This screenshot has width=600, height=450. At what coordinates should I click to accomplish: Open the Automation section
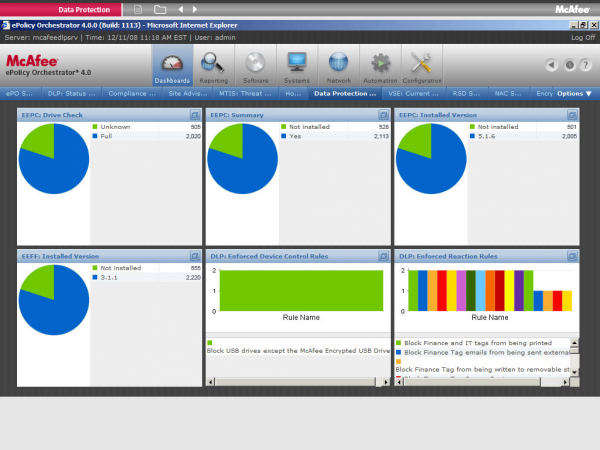380,65
